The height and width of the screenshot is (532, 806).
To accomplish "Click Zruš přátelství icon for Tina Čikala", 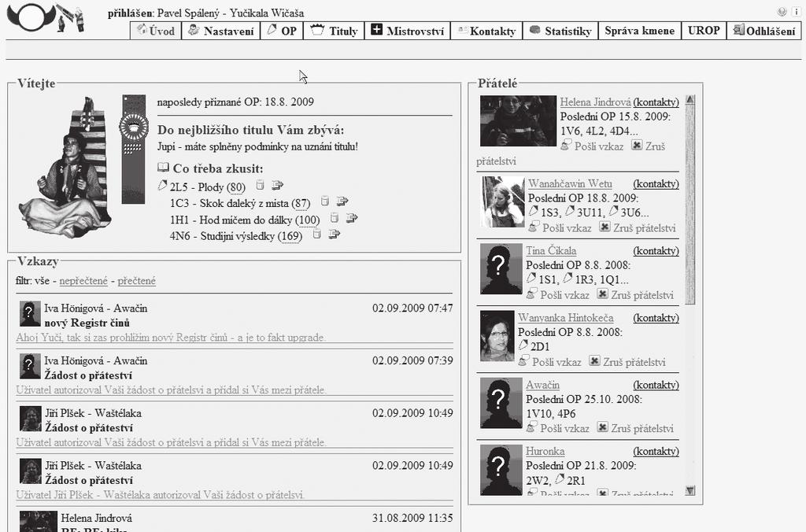I will (x=602, y=294).
